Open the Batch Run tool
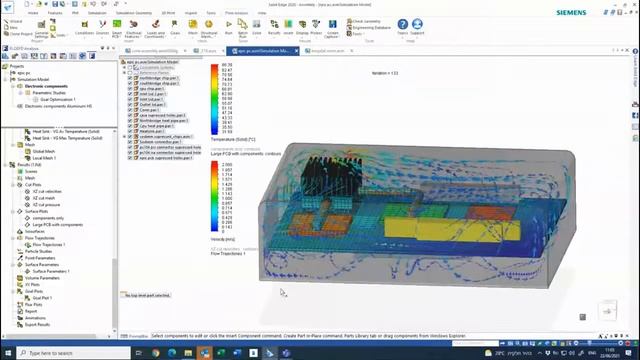 coord(242,29)
